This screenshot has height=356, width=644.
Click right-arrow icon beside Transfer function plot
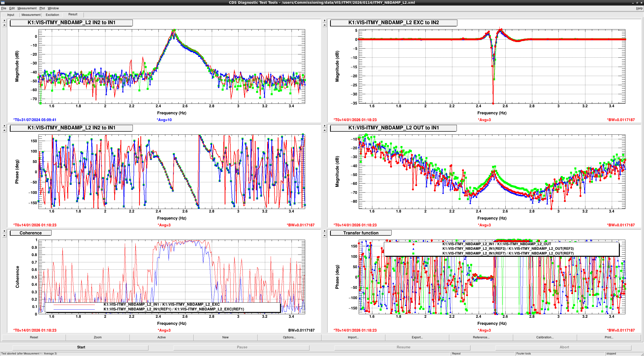point(325,231)
